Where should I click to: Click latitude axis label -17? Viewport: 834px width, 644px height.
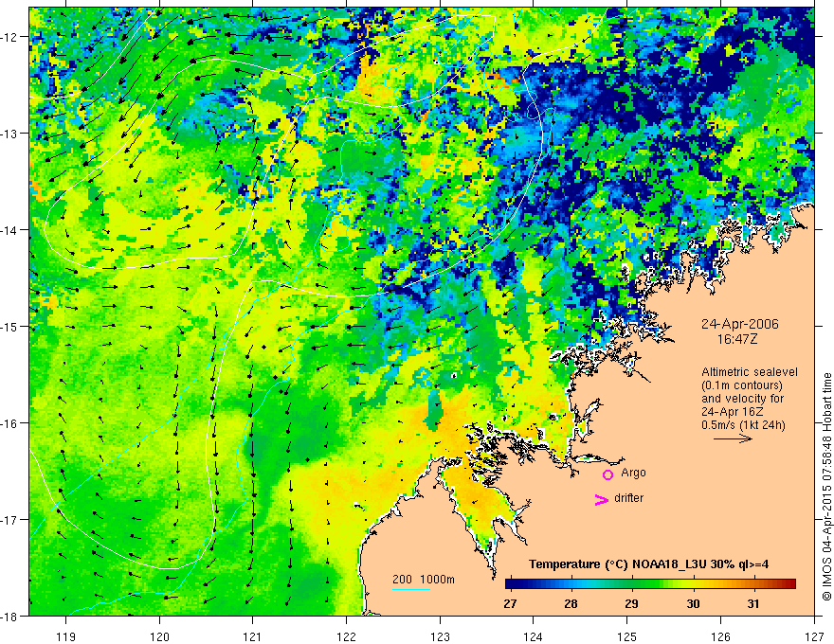coord(9,520)
